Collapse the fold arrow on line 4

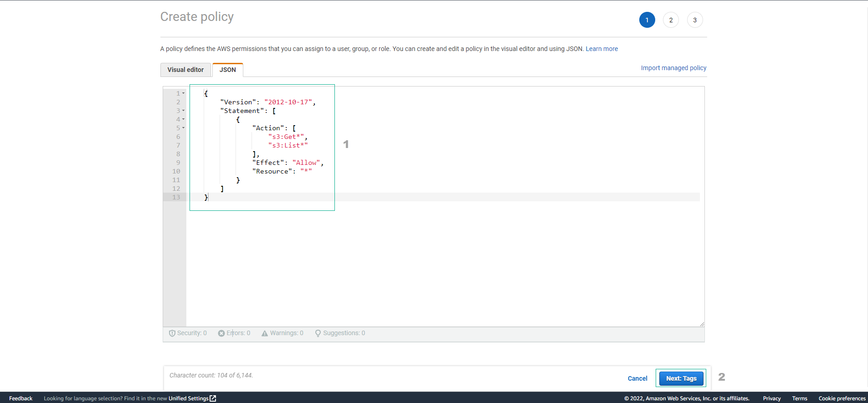(184, 119)
